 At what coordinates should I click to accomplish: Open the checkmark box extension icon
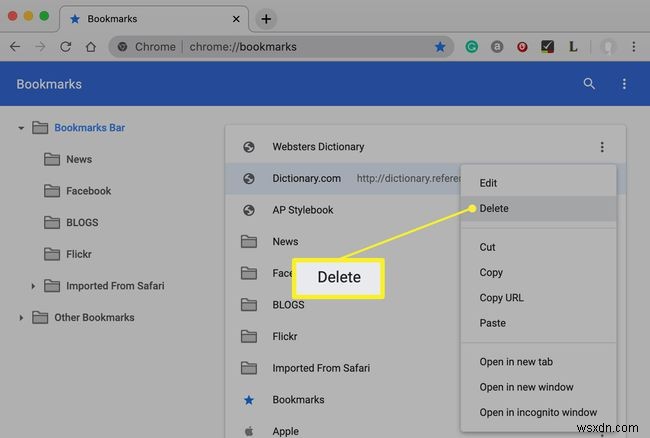(x=547, y=46)
